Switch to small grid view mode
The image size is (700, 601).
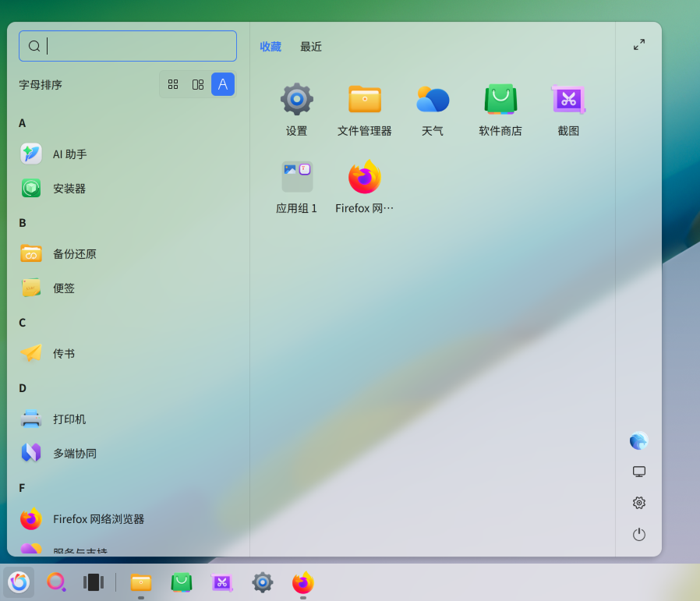173,84
